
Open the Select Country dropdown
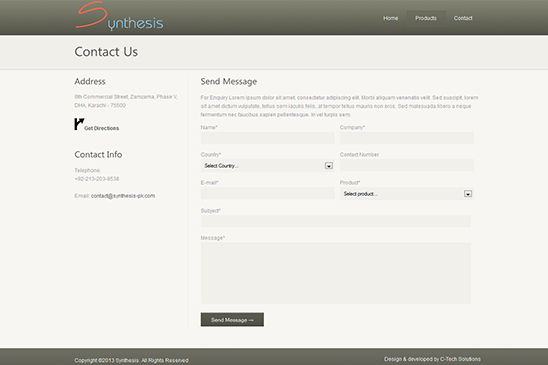point(267,166)
